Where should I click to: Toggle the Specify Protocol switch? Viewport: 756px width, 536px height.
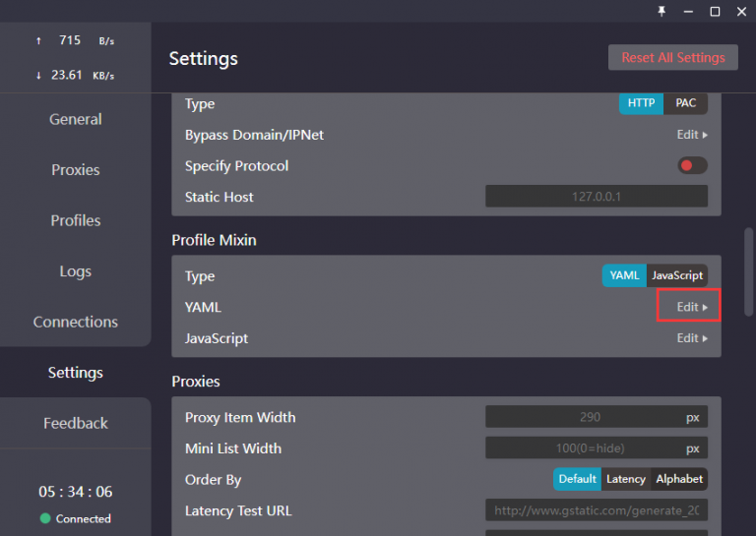[x=692, y=165]
